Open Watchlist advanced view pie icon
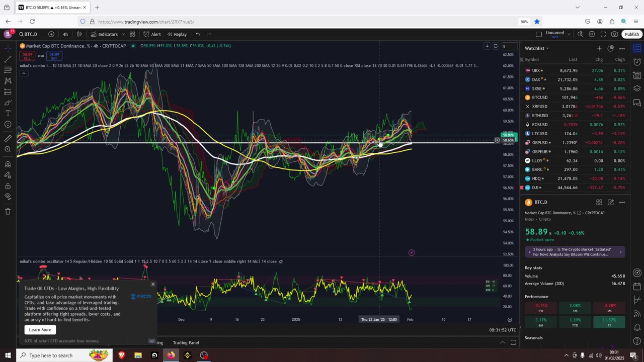The height and width of the screenshot is (362, 644). pyautogui.click(x=611, y=48)
